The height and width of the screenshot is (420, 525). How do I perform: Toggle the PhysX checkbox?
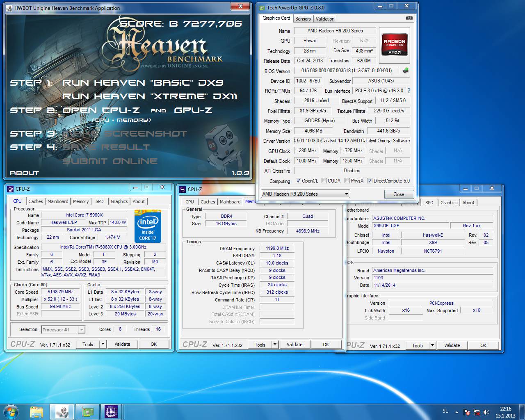[x=347, y=180]
